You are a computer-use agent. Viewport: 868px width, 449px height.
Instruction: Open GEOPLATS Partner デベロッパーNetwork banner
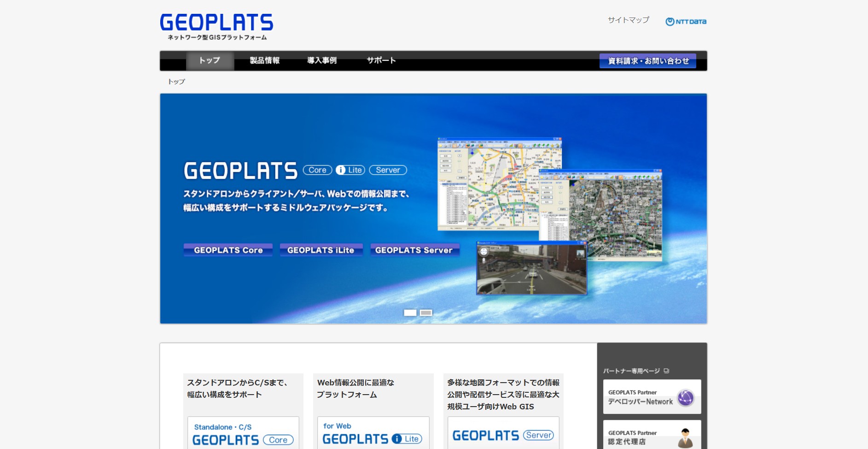point(652,397)
